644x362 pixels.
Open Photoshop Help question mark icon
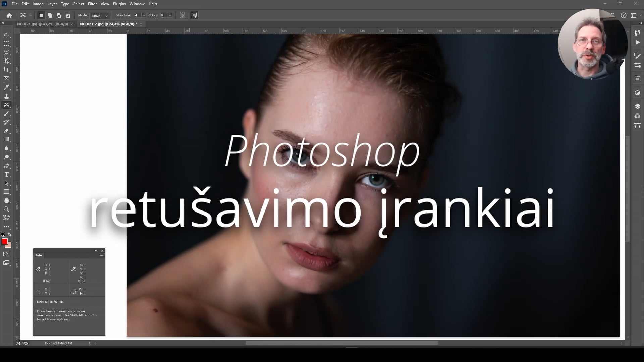tap(623, 15)
